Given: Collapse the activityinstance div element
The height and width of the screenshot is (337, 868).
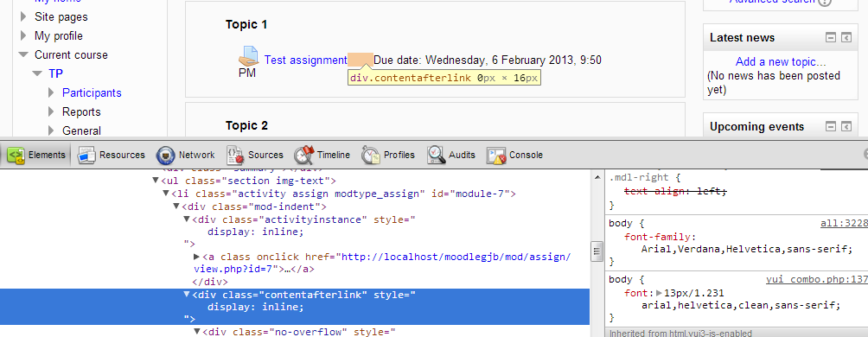Looking at the screenshot, I should pos(187,219).
